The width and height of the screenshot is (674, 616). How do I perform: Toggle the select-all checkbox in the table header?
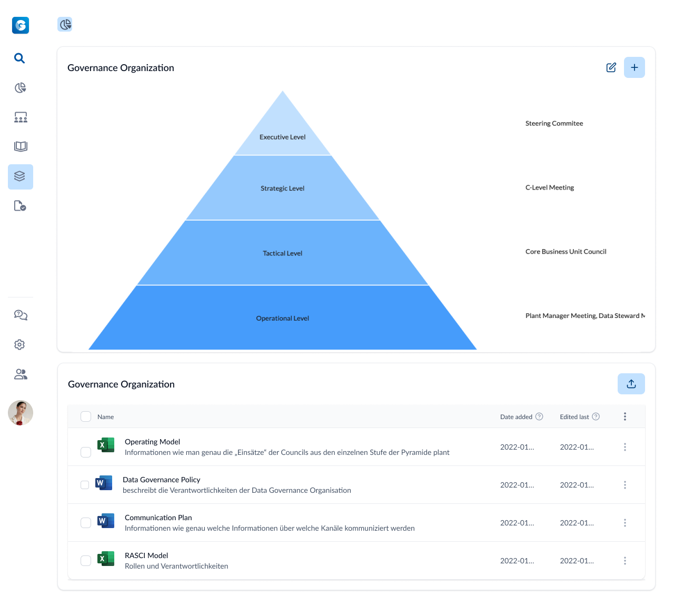(x=85, y=416)
